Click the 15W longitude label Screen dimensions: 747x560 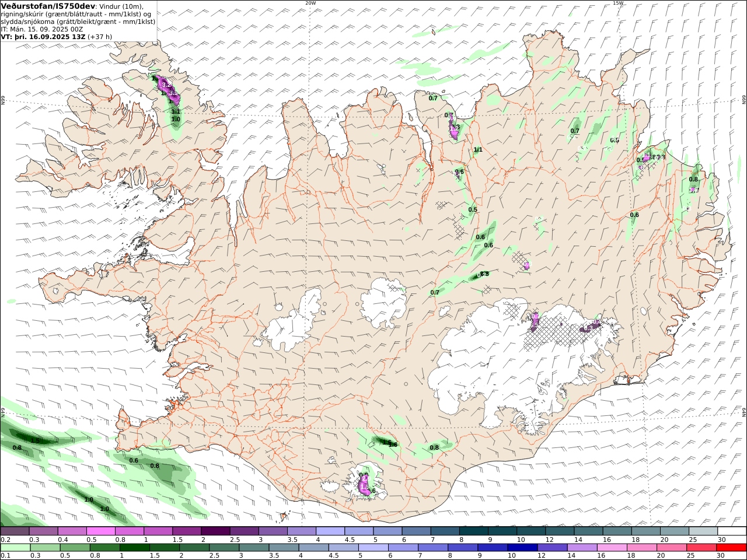[x=618, y=3]
